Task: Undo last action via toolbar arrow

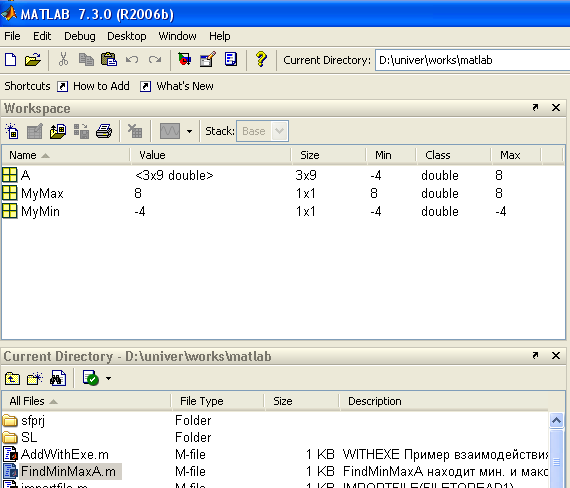Action: click(x=132, y=59)
